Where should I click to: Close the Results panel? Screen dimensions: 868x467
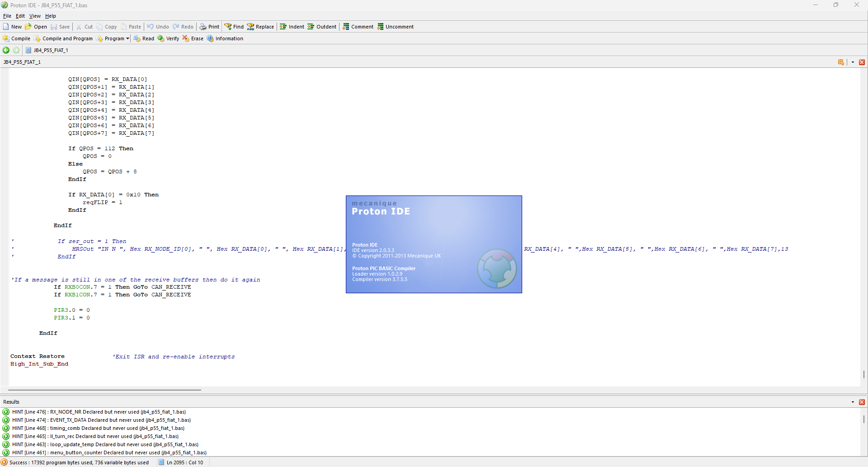point(862,402)
